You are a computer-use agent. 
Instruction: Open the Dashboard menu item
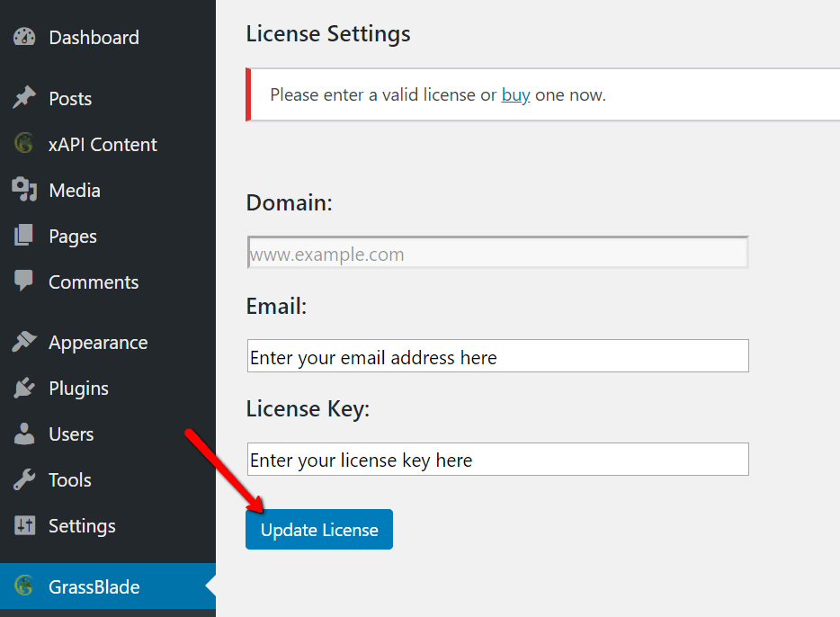pos(108,37)
